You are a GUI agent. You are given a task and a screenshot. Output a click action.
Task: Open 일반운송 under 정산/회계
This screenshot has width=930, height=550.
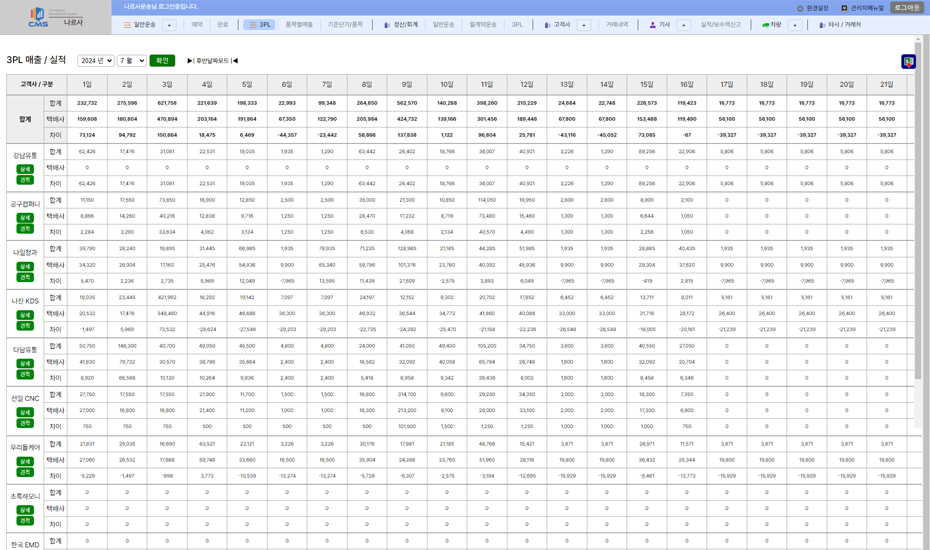pyautogui.click(x=443, y=25)
